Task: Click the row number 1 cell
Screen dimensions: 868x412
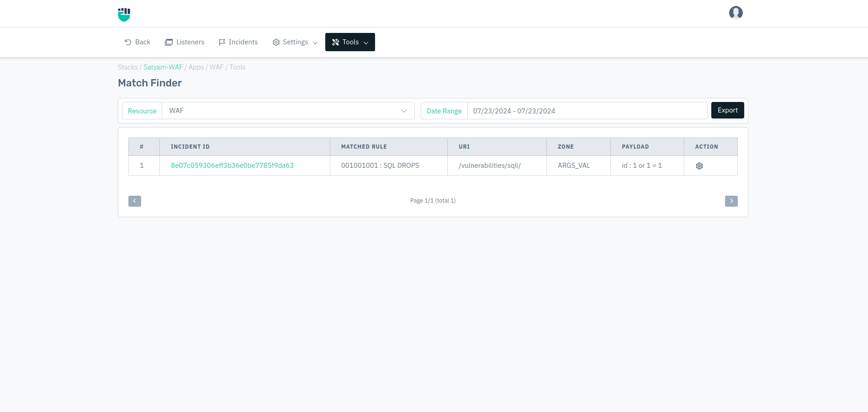Action: click(x=144, y=166)
